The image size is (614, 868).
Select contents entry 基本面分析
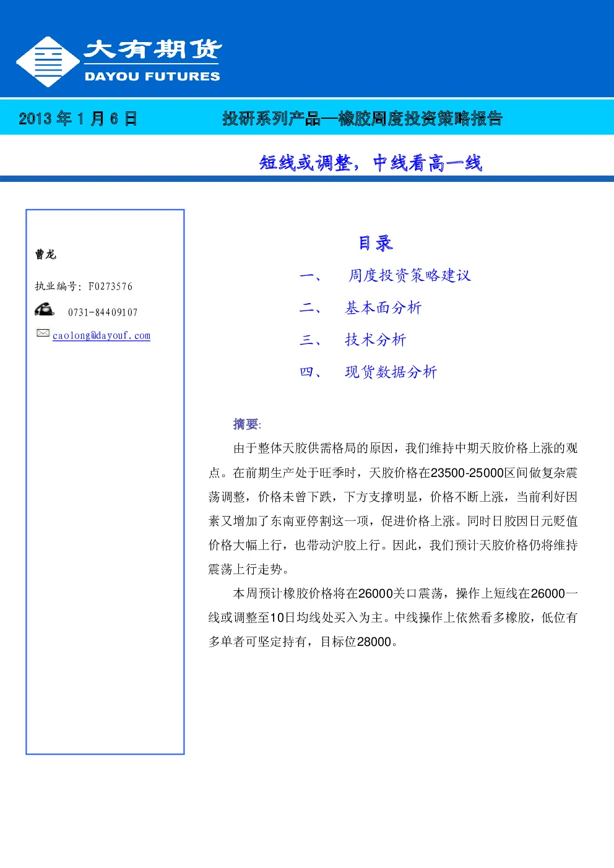(383, 307)
